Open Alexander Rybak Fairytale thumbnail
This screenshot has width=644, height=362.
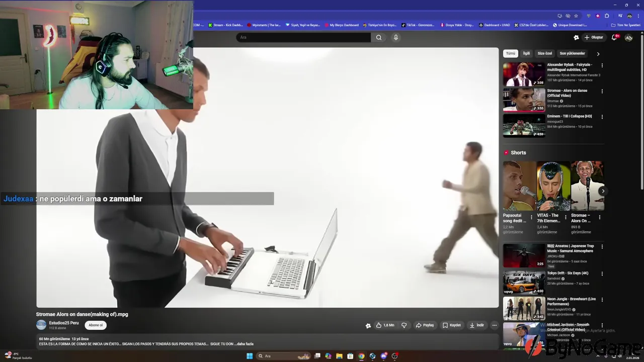click(524, 74)
